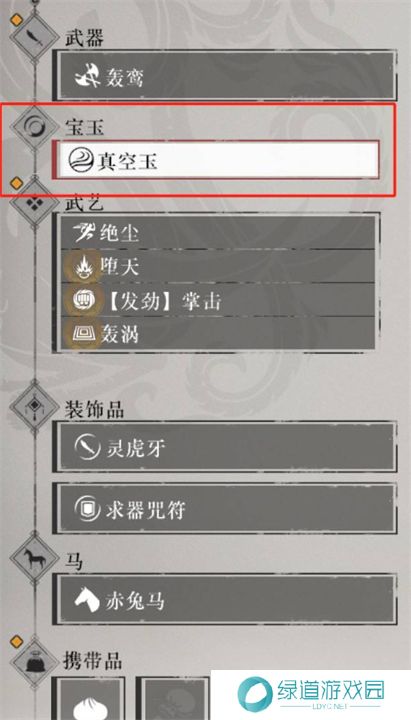Select the 轰鸾 weapon slot

click(225, 76)
